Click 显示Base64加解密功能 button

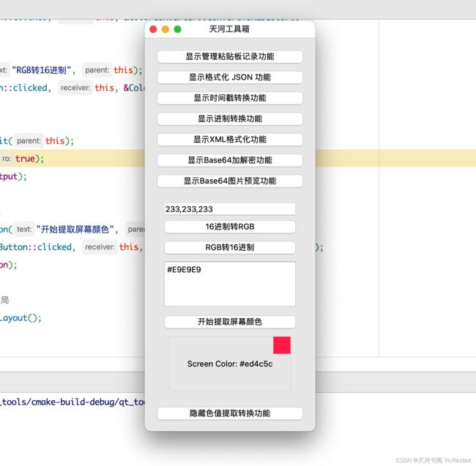pos(230,160)
